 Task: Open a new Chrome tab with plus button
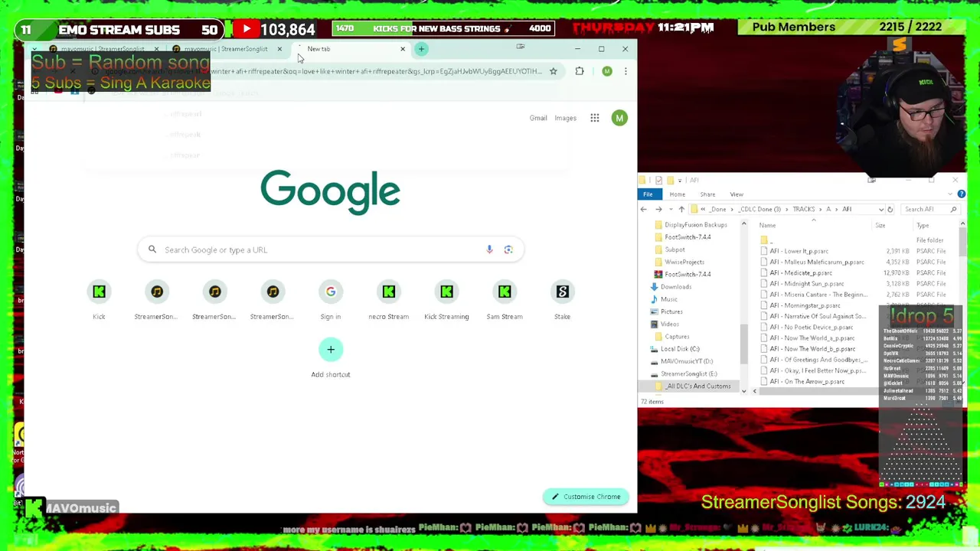[421, 49]
